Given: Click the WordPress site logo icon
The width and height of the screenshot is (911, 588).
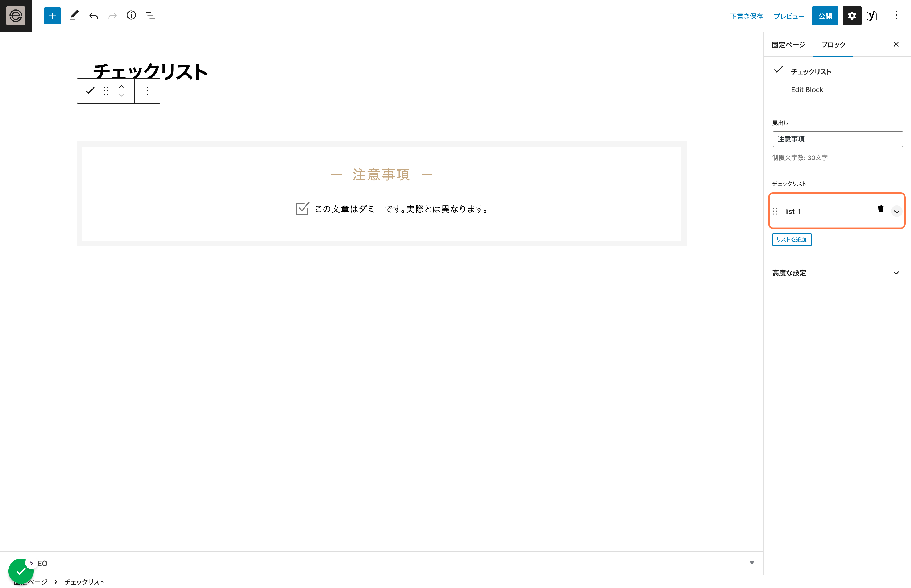Looking at the screenshot, I should point(16,16).
